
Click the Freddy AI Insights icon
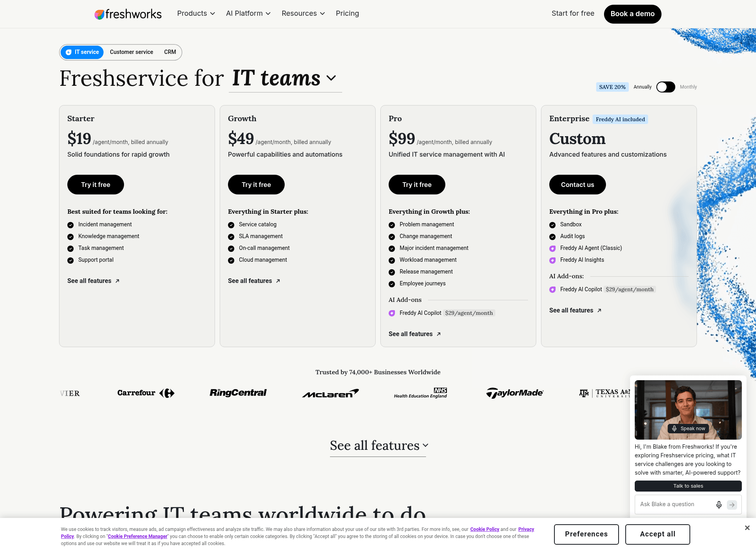(x=552, y=261)
